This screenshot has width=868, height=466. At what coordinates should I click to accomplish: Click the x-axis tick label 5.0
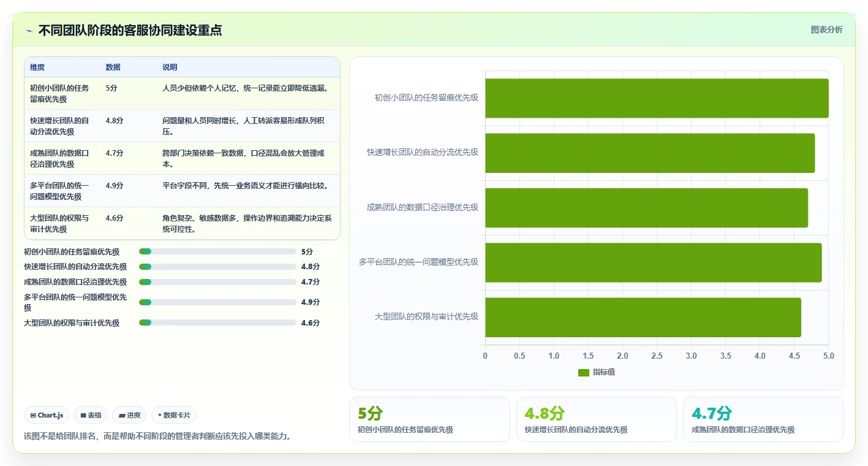tap(828, 356)
